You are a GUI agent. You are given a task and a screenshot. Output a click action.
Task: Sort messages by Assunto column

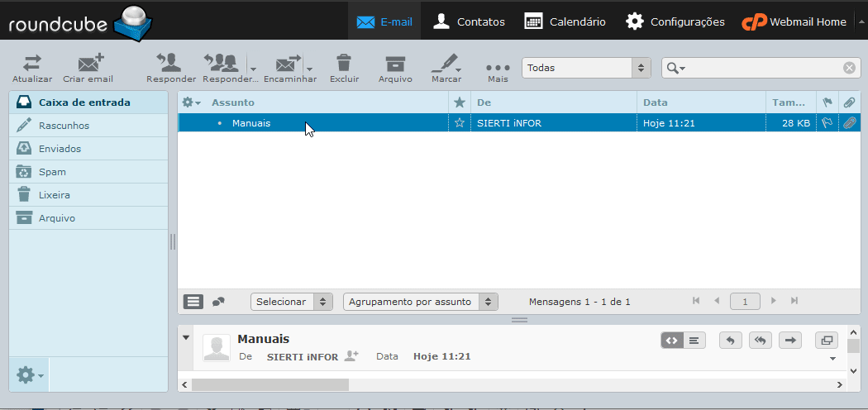[x=233, y=102]
